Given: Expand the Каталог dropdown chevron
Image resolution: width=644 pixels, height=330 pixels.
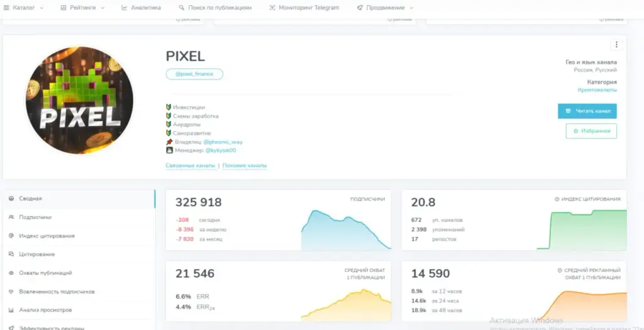Looking at the screenshot, I should coord(42,8).
